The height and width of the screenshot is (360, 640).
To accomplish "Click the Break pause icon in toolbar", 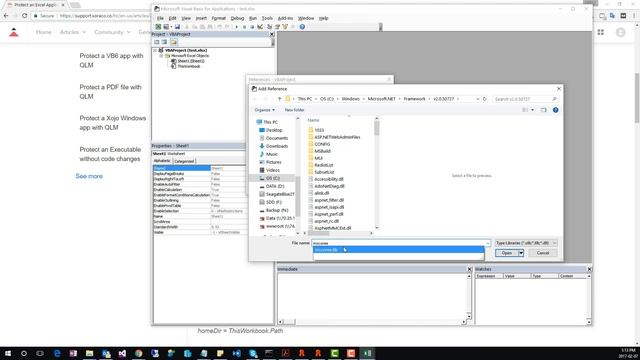I will (x=244, y=27).
